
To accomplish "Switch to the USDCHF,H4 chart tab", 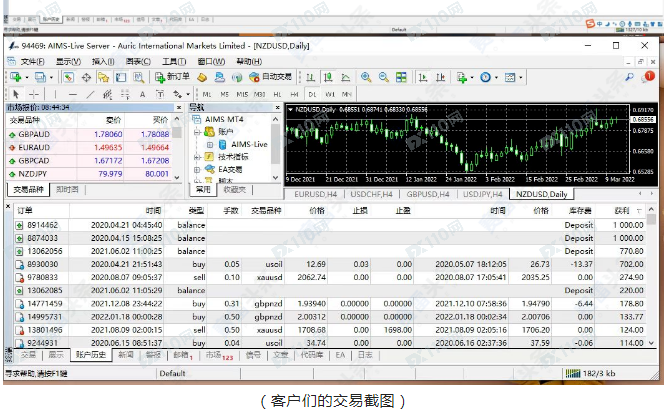I will point(371,194).
